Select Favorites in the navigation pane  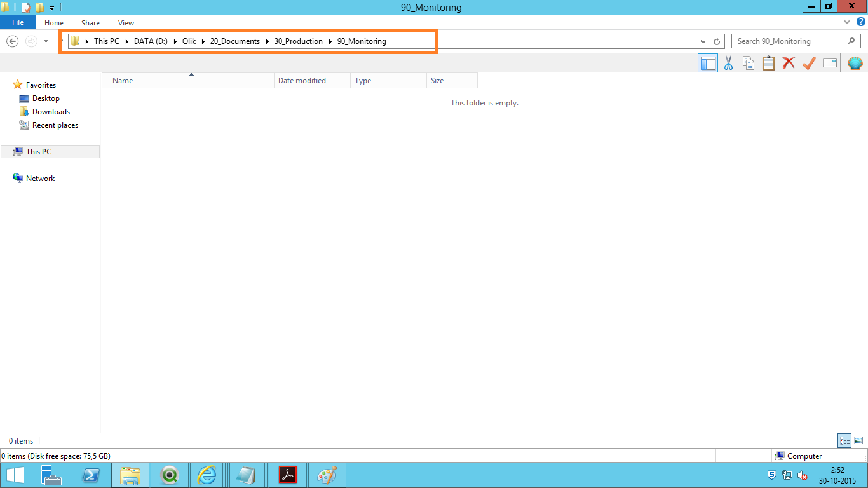41,85
